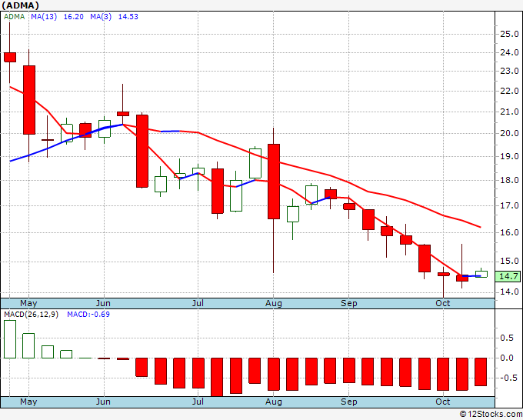Image resolution: width=523 pixels, height=420 pixels.
Task: Click Sep on the MACD panel time axis
Action: click(349, 402)
